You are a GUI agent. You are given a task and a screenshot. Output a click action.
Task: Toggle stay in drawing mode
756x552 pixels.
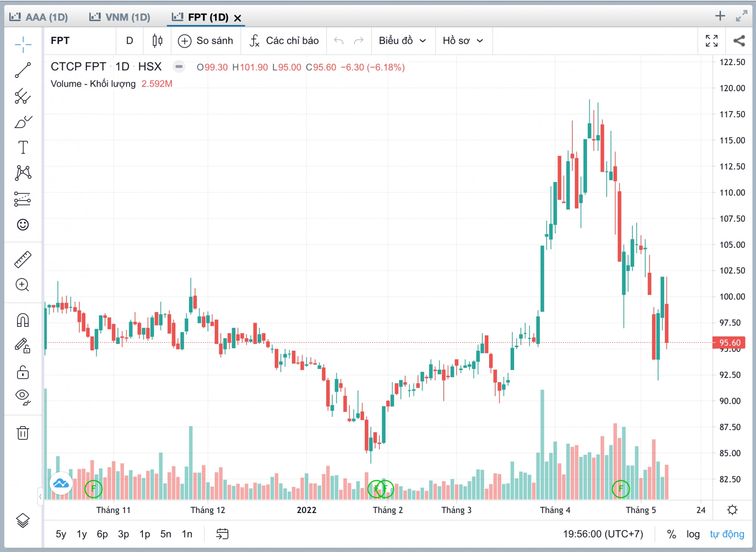coord(23,345)
